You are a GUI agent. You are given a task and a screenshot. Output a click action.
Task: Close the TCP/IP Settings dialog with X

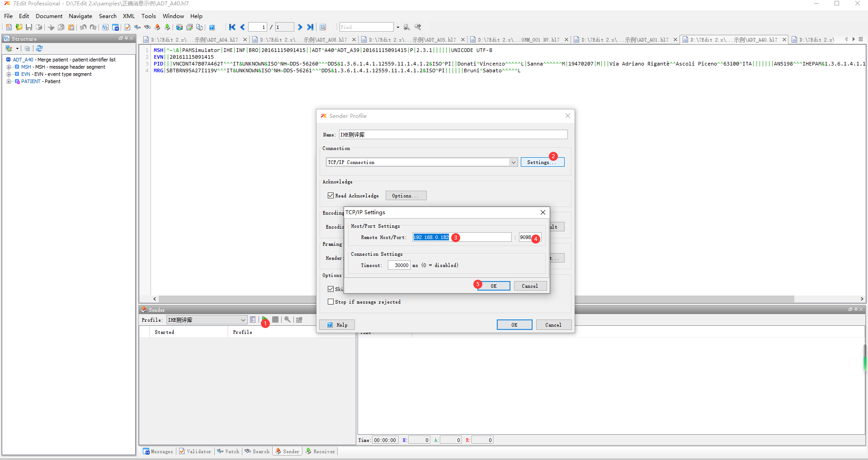coord(542,212)
